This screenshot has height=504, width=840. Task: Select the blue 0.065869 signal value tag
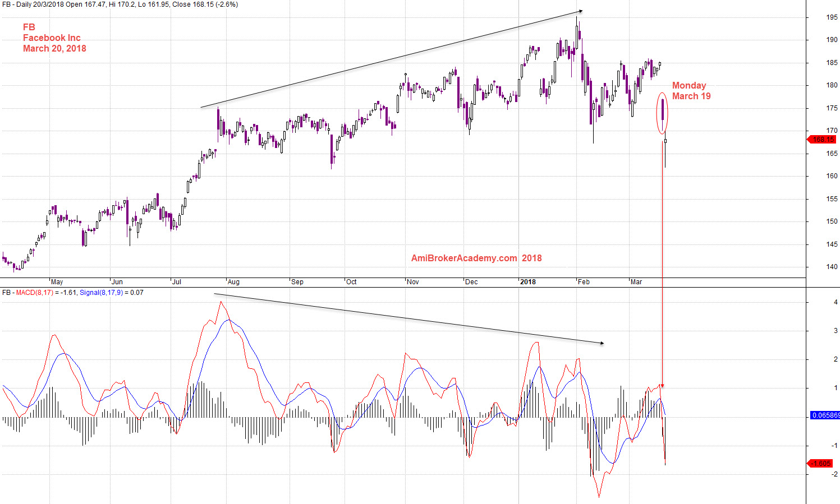[x=825, y=415]
